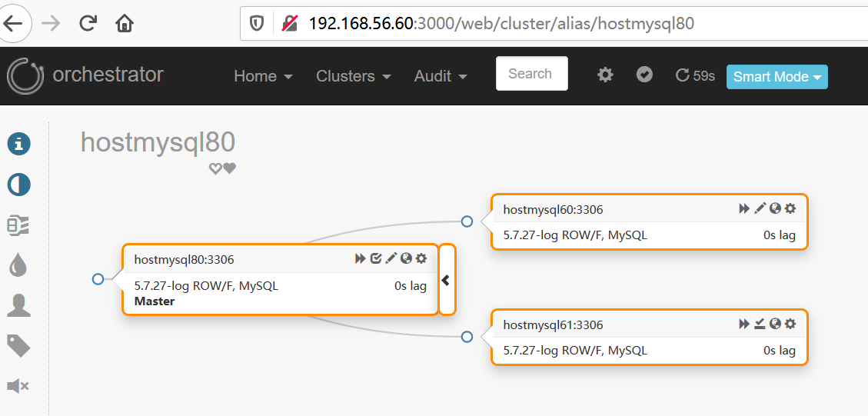The width and height of the screenshot is (868, 416).
Task: Collapse master's replicas with the chevron handle
Action: [447, 280]
